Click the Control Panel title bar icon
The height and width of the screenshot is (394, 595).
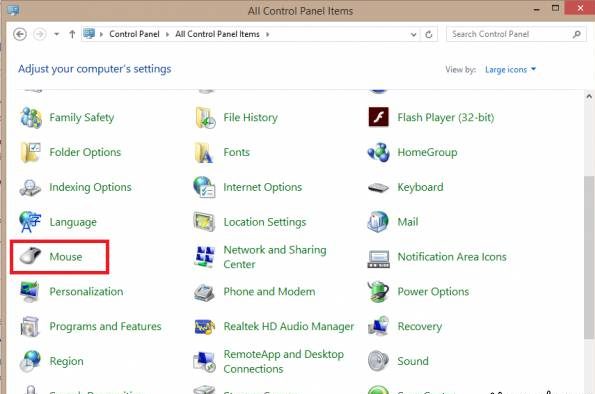(x=13, y=10)
